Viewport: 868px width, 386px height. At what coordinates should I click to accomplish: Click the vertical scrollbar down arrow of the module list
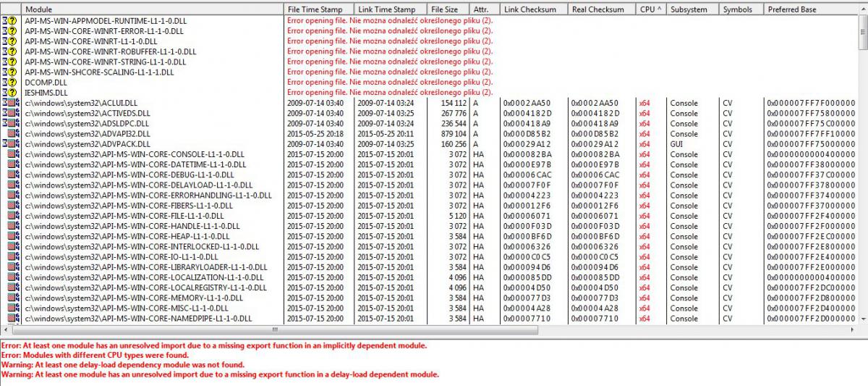863,318
